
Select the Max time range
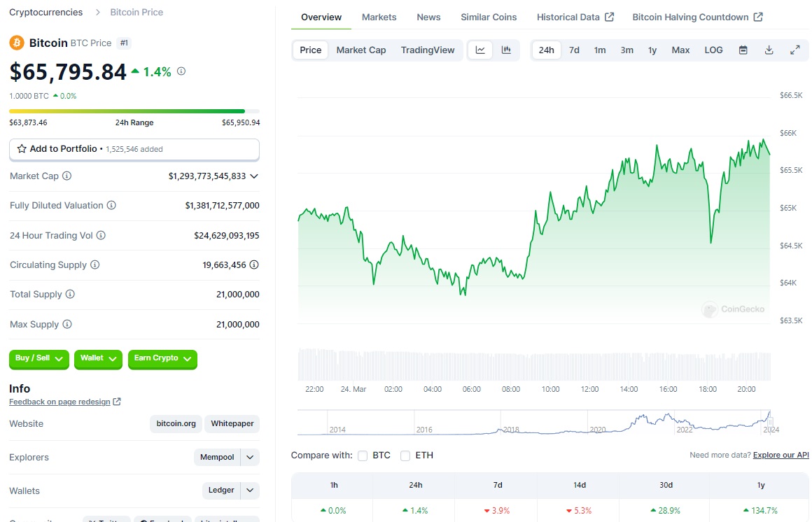[x=680, y=50]
